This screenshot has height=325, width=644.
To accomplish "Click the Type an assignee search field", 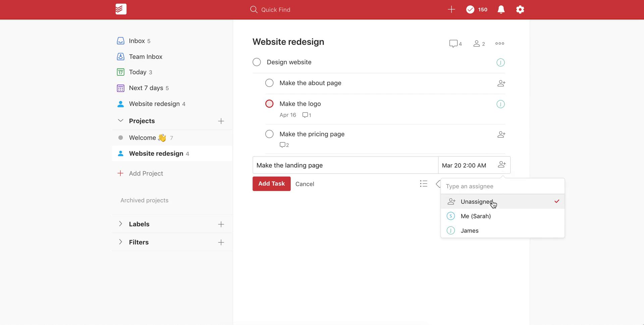I will click(x=502, y=186).
